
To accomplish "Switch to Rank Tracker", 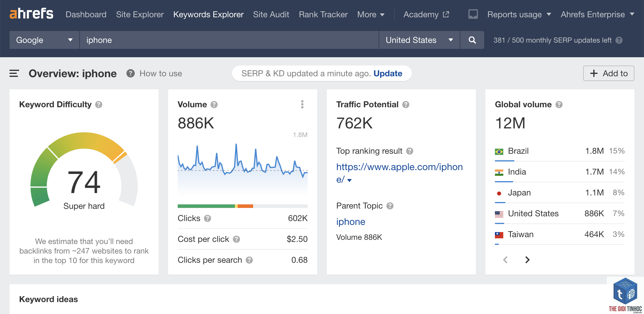I will coord(323,14).
